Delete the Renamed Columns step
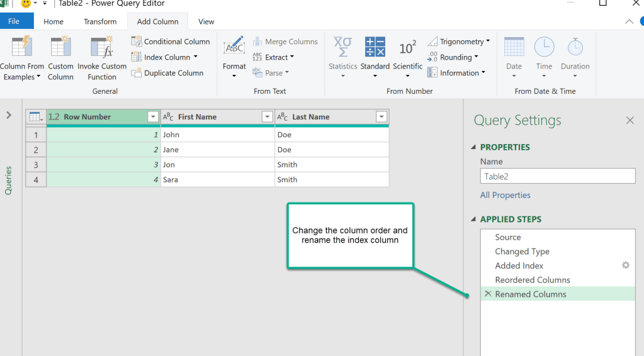Viewport: 644px width, 356px height. 488,294
